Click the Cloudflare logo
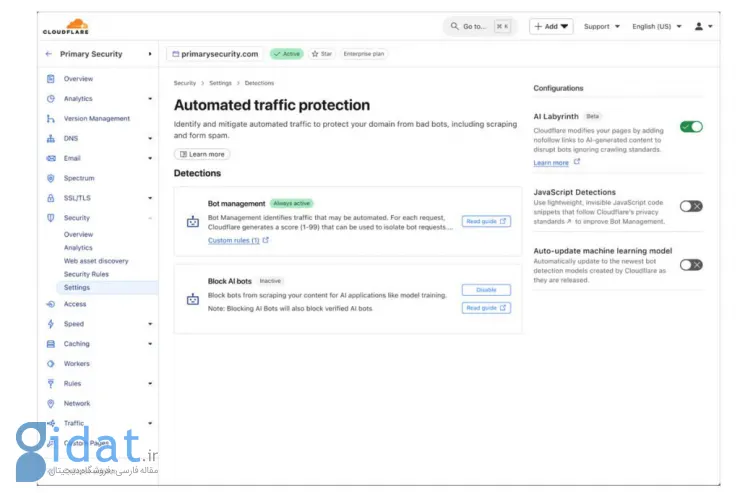 [66, 26]
